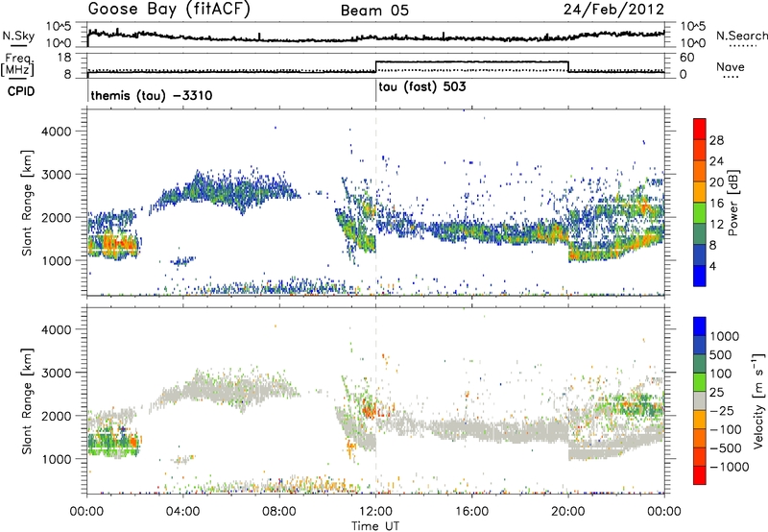Click the '1000' velocity scale value
Image resolution: width=768 pixels, height=532 pixels.
coord(724,336)
